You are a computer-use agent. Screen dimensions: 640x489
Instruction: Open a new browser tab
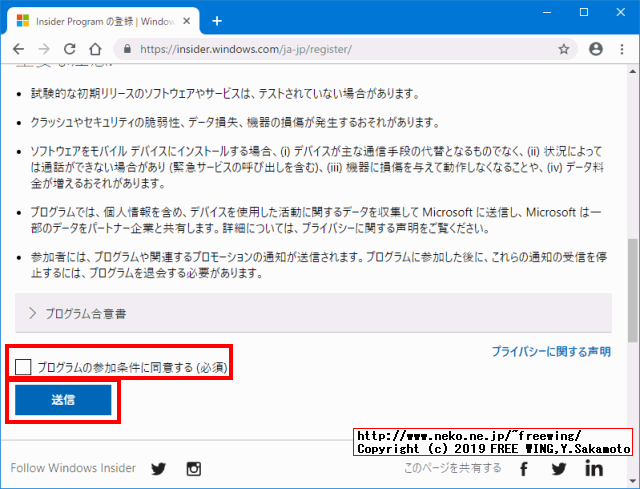coord(217,21)
